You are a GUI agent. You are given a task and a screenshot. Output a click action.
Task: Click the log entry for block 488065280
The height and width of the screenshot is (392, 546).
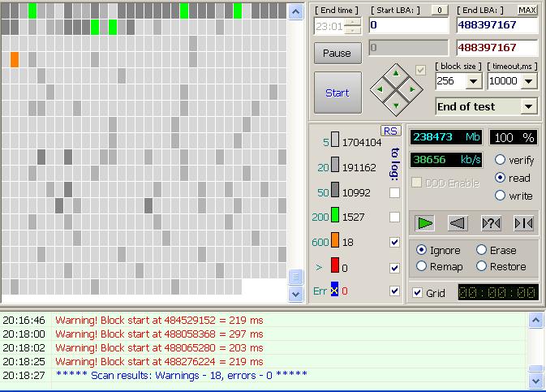point(159,347)
